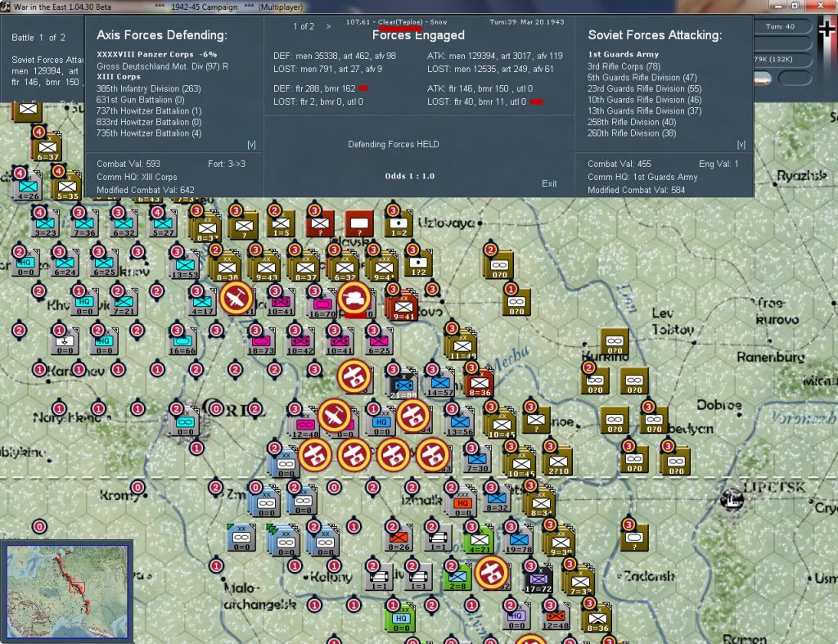Screen dimensions: 838x644
Task: Choose the magenta 10=42 unit counter
Action: click(x=300, y=342)
